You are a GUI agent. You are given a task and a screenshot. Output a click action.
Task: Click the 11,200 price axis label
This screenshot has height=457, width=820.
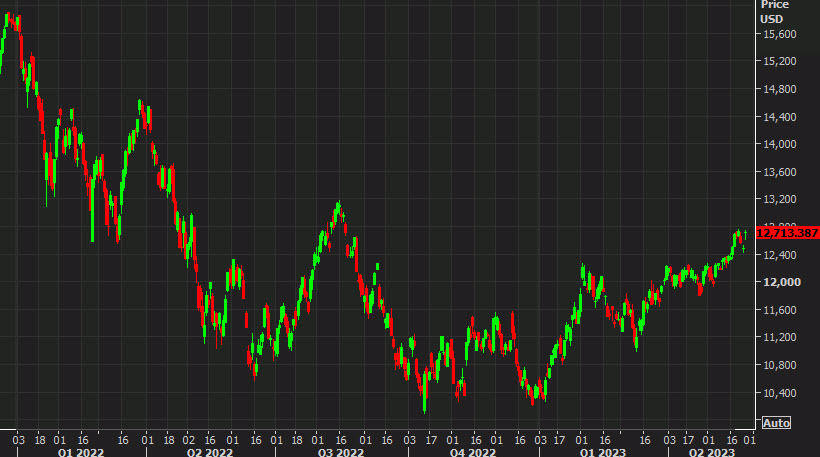tap(780, 337)
